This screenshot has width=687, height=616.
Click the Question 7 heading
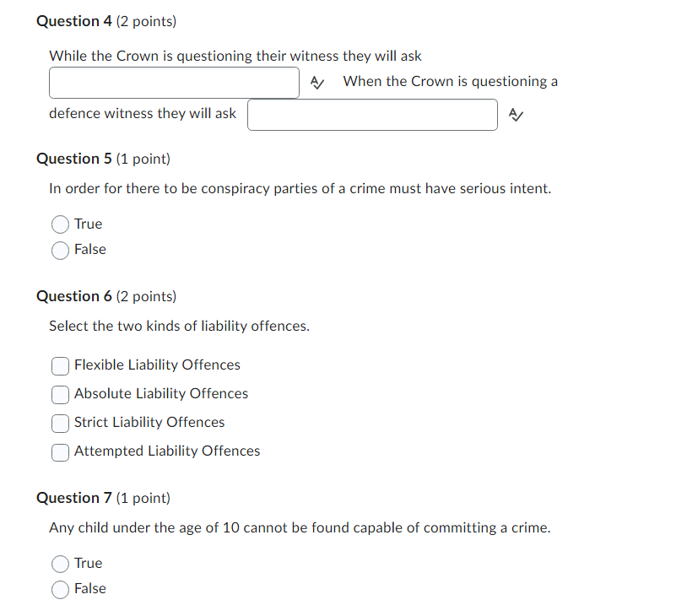102,498
